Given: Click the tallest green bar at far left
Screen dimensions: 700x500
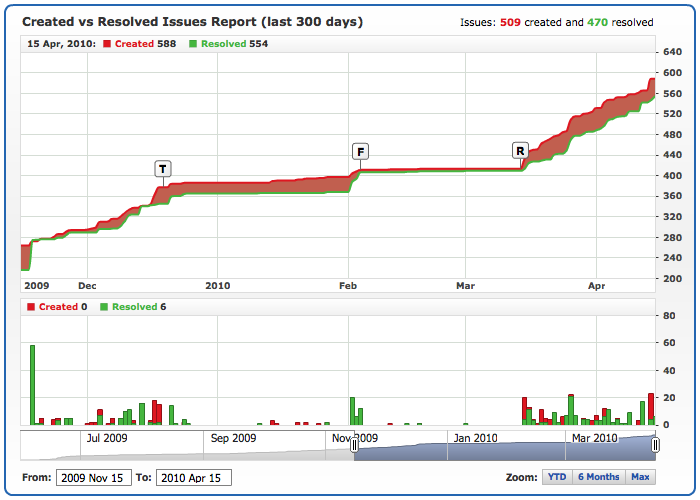Looking at the screenshot, I should (x=32, y=385).
